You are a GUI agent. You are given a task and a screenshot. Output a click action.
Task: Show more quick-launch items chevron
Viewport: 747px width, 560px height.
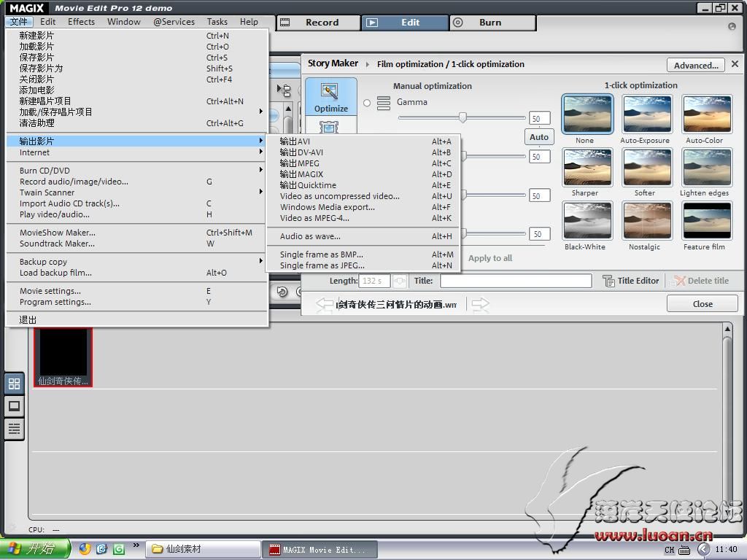click(x=136, y=545)
